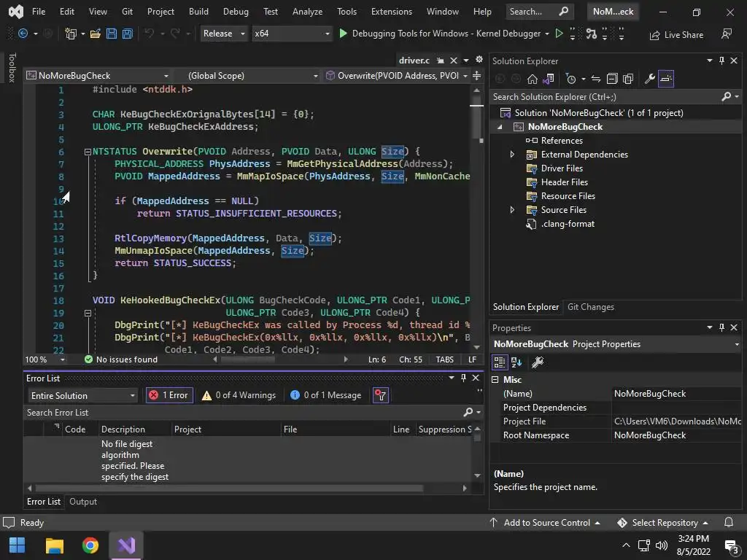This screenshot has height=560, width=747.
Task: Expand the Source Files node
Action: point(512,209)
